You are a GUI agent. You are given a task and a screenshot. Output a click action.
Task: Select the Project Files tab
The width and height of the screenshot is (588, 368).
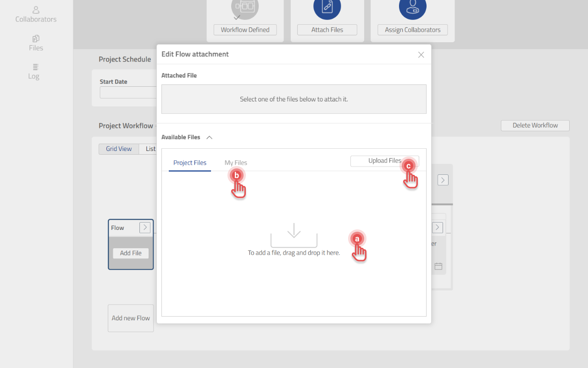(x=190, y=163)
